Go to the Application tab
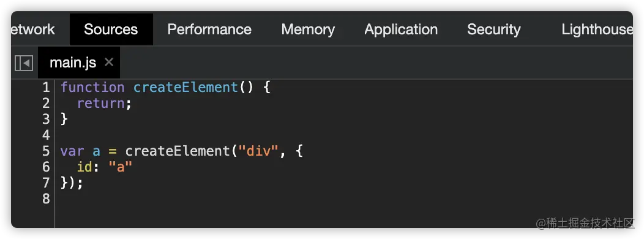The height and width of the screenshot is (239, 644). [x=401, y=29]
